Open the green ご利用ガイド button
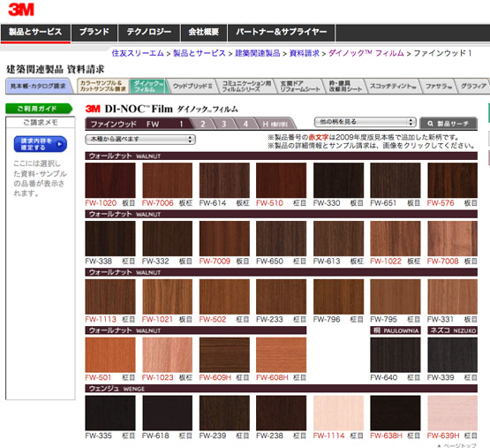This screenshot has height=448, width=490. pyautogui.click(x=39, y=109)
